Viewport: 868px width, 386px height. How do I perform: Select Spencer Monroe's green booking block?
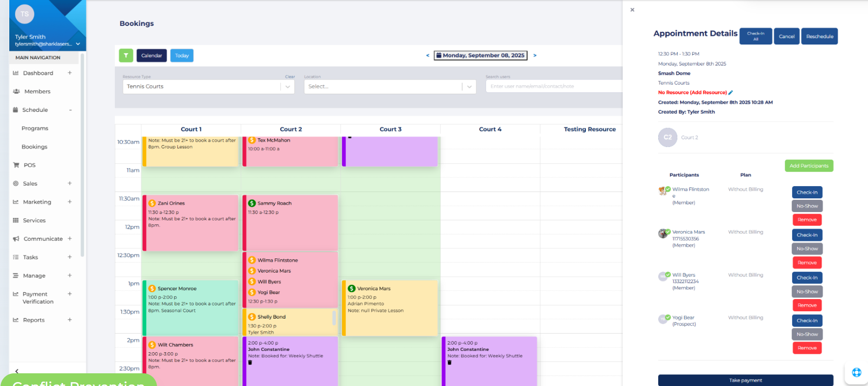pos(191,307)
